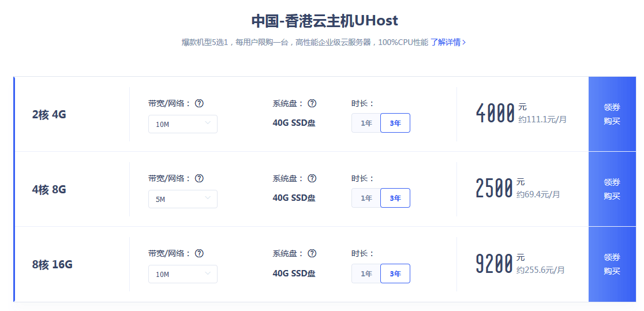The width and height of the screenshot is (644, 311).
Task: Click bandwidth help icon in 4核 8G row
Action: click(x=199, y=178)
